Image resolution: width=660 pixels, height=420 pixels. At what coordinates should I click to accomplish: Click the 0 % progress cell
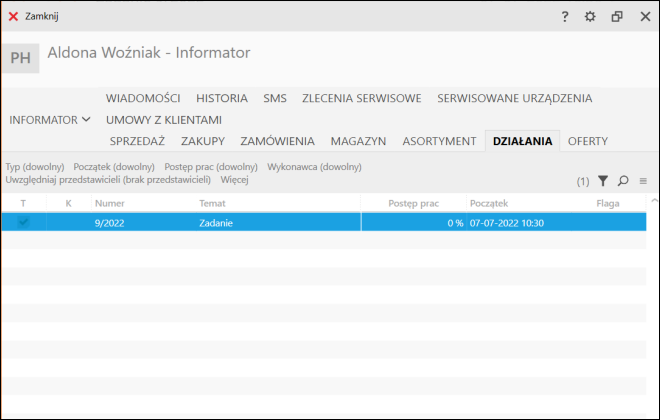[455, 223]
